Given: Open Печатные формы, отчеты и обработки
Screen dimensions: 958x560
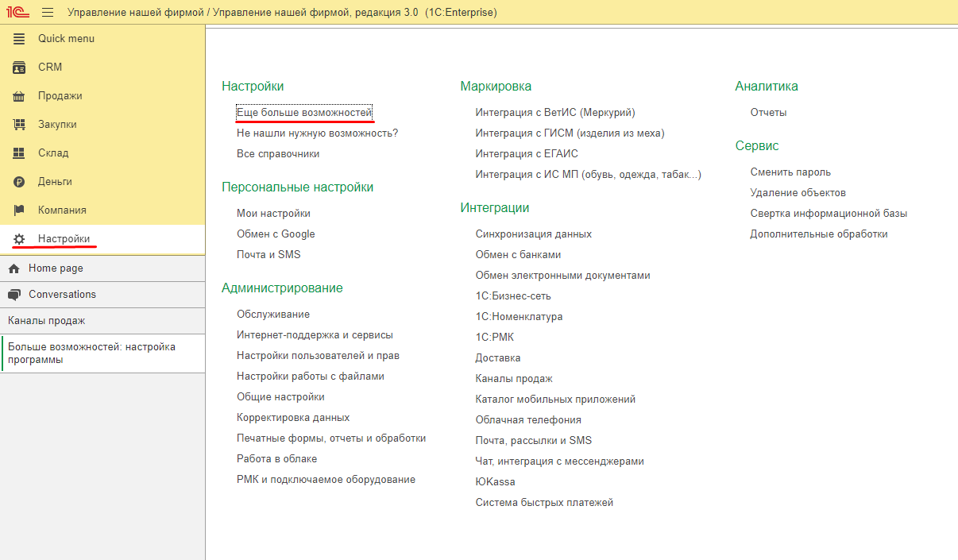Looking at the screenshot, I should click(x=331, y=438).
